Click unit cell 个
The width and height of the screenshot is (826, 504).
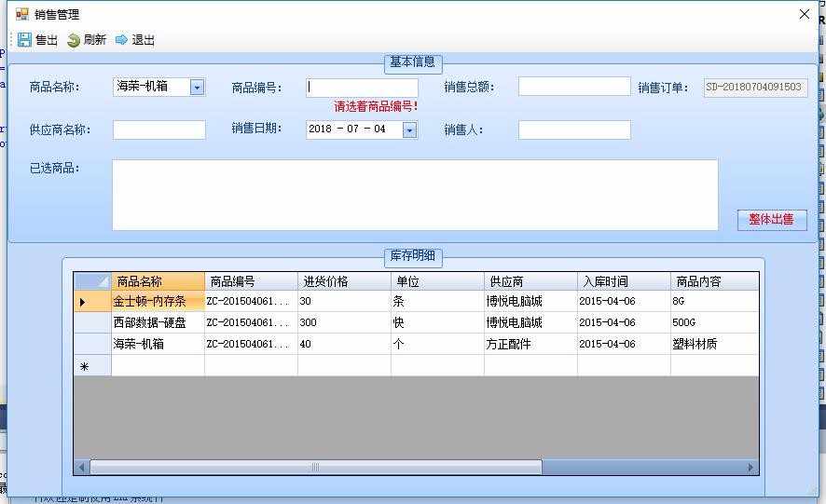click(x=438, y=344)
